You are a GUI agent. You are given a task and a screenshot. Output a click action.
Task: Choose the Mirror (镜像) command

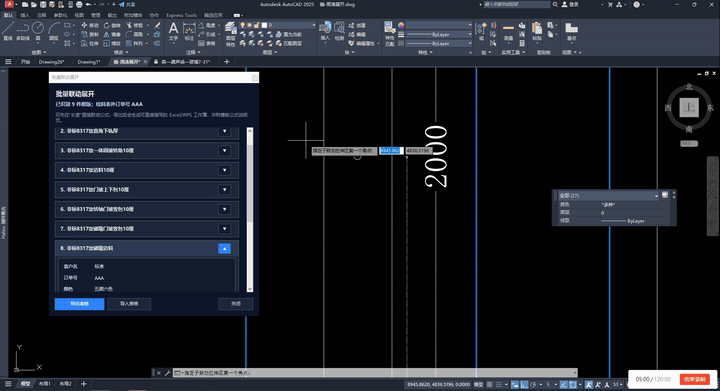(112, 34)
